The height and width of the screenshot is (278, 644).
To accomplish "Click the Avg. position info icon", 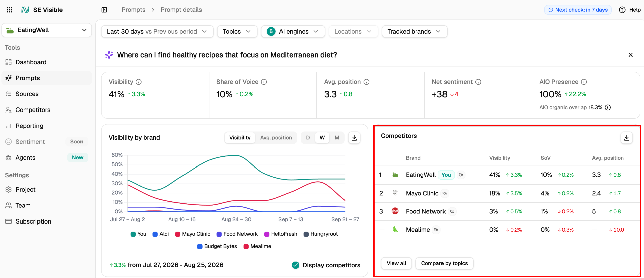I will [x=367, y=82].
